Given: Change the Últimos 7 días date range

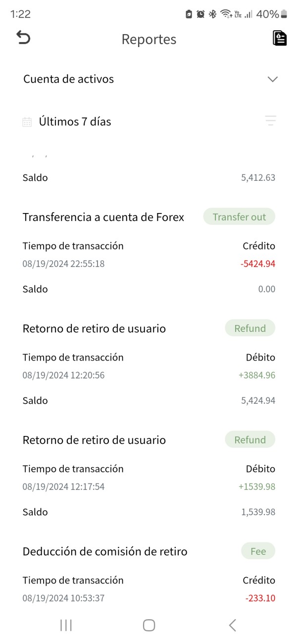Looking at the screenshot, I should (x=75, y=122).
